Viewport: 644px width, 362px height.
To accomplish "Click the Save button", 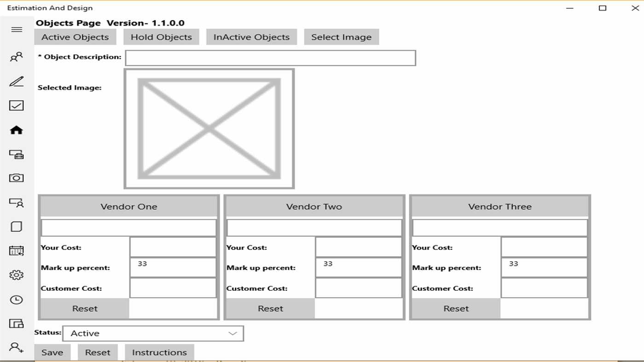I will pyautogui.click(x=52, y=352).
